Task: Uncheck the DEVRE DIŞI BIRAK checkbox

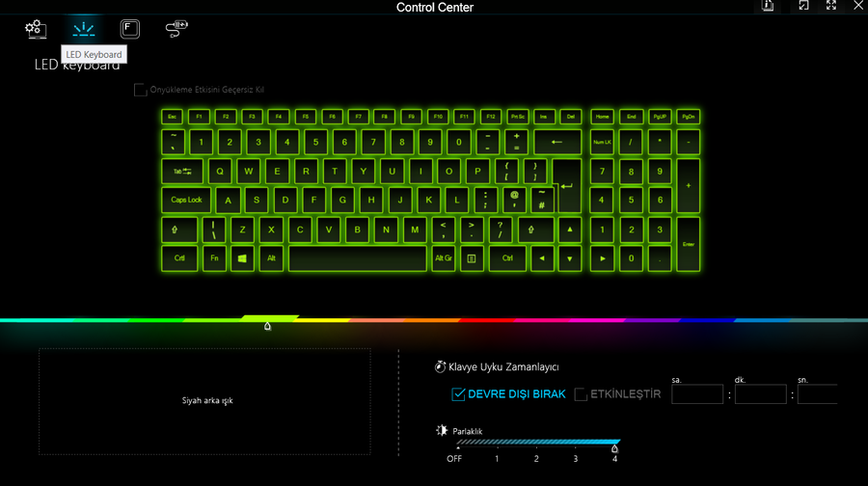Action: (458, 394)
